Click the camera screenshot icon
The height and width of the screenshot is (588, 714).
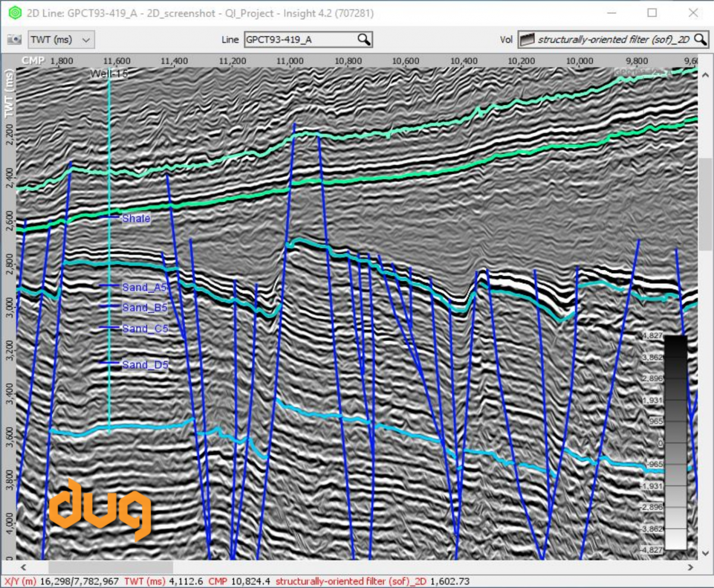coord(14,40)
